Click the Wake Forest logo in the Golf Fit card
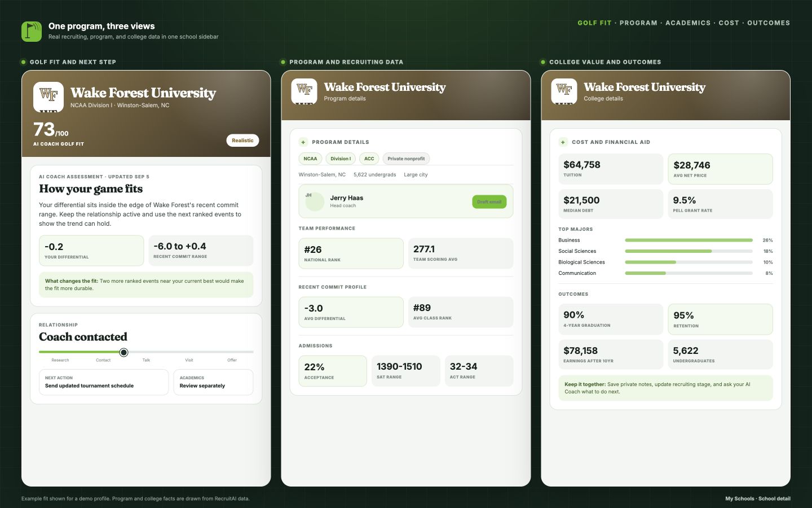The height and width of the screenshot is (508, 812). tap(48, 97)
